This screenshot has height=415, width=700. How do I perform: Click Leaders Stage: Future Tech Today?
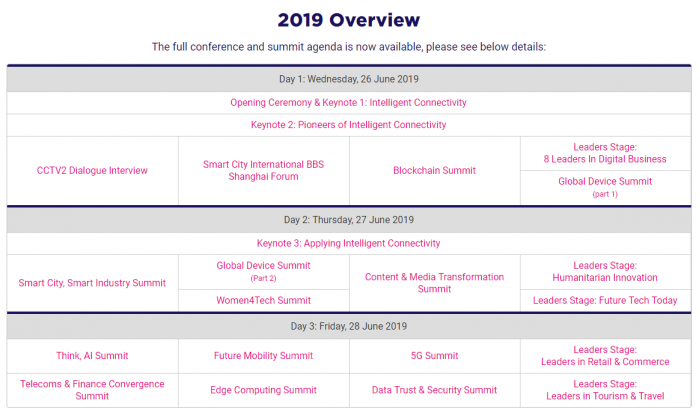[x=605, y=300]
